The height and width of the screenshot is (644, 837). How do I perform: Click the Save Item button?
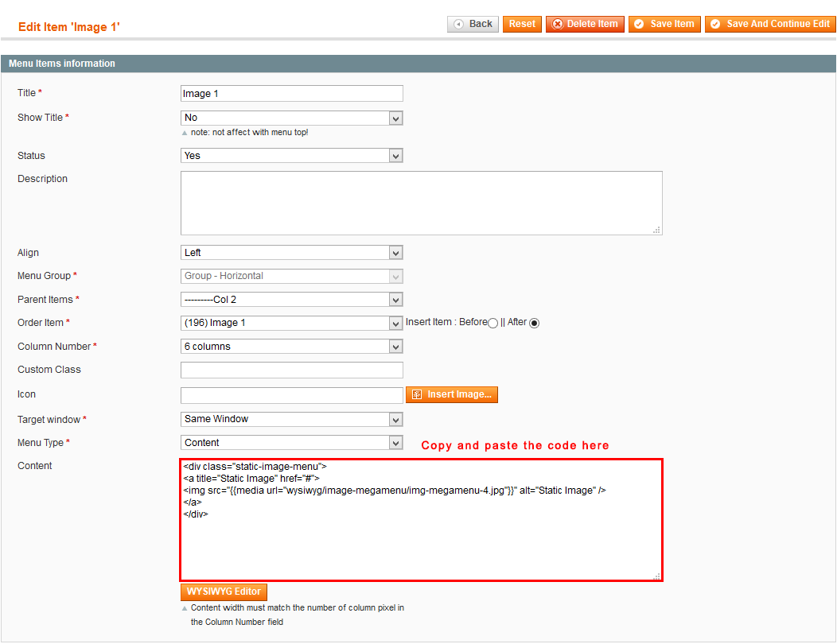pyautogui.click(x=664, y=24)
